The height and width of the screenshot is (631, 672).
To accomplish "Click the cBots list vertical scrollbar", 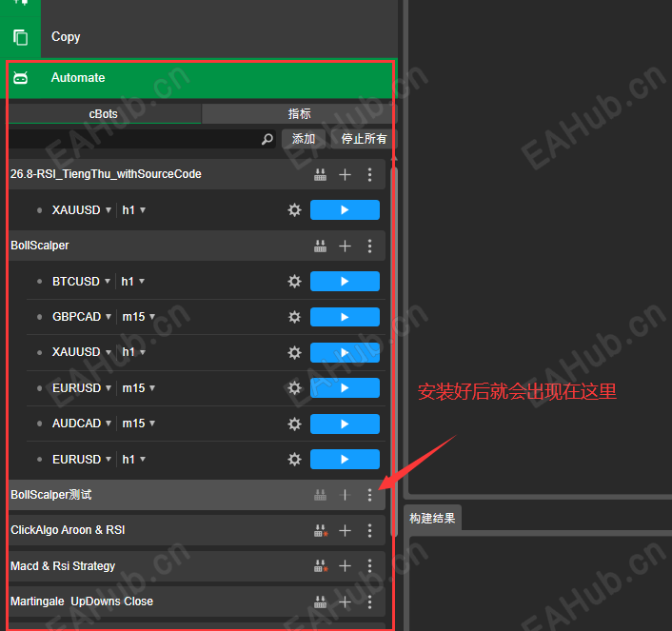I will pos(394,351).
